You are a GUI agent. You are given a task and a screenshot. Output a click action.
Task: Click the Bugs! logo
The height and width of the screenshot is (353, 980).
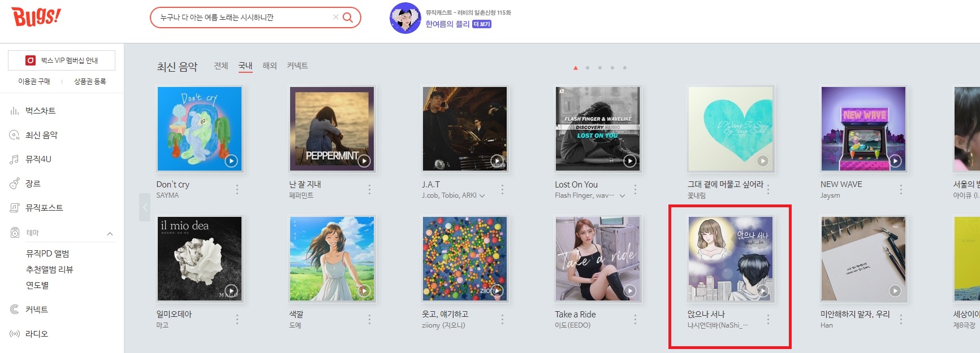pos(36,17)
